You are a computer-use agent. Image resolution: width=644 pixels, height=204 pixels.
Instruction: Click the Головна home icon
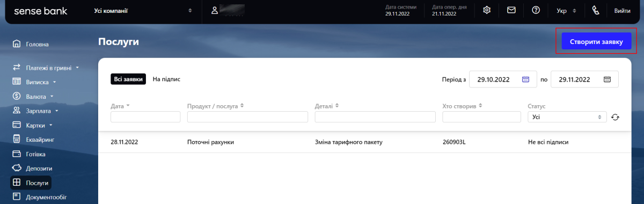pyautogui.click(x=17, y=44)
